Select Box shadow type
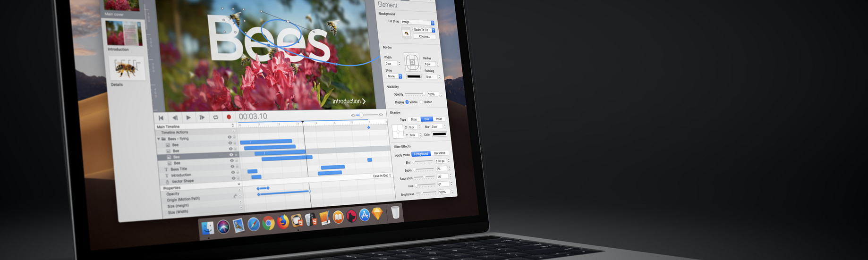The width and height of the screenshot is (868, 260). (x=426, y=119)
